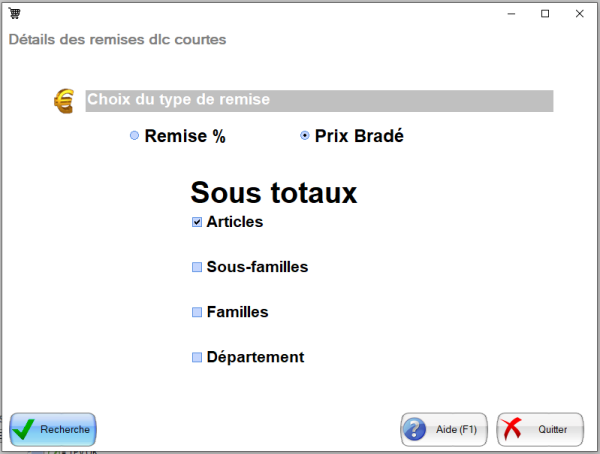Enable the Sous-familles subtotal checkbox
600x454 pixels.
pos(197,268)
